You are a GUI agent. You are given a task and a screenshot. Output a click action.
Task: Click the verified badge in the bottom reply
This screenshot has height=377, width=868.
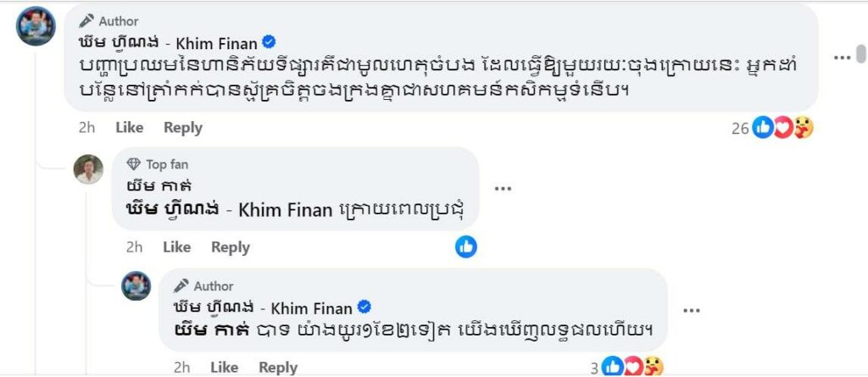tap(364, 308)
